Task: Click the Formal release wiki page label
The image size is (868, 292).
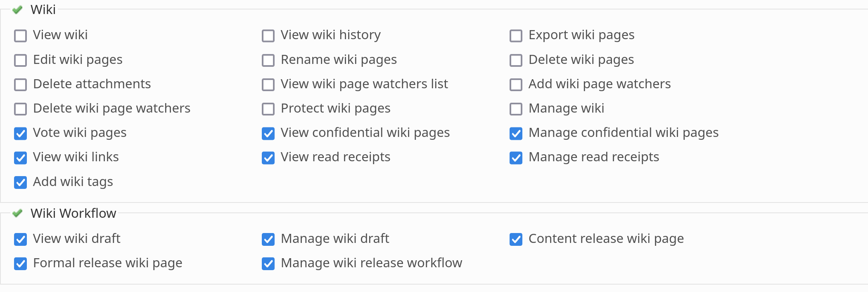Action: click(107, 263)
